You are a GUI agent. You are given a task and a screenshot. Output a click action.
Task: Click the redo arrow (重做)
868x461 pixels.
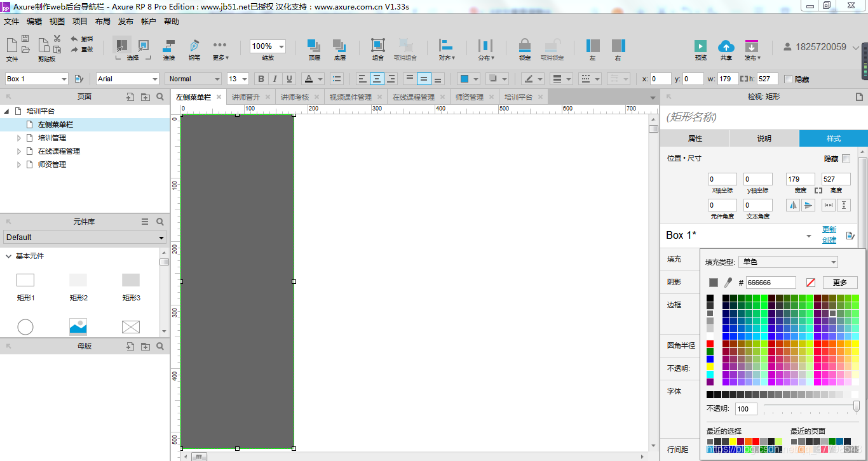point(74,49)
